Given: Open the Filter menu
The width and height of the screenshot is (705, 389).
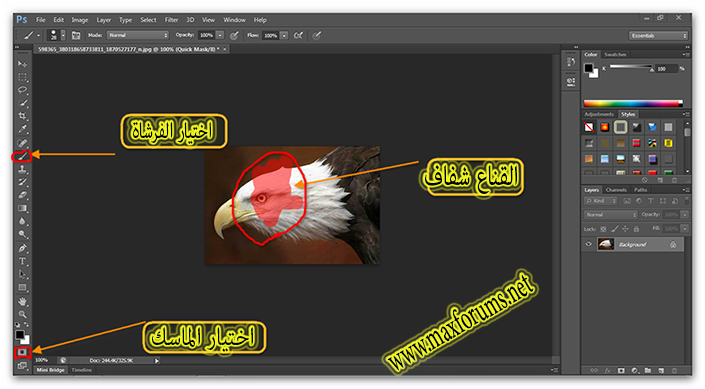Looking at the screenshot, I should click(x=171, y=20).
